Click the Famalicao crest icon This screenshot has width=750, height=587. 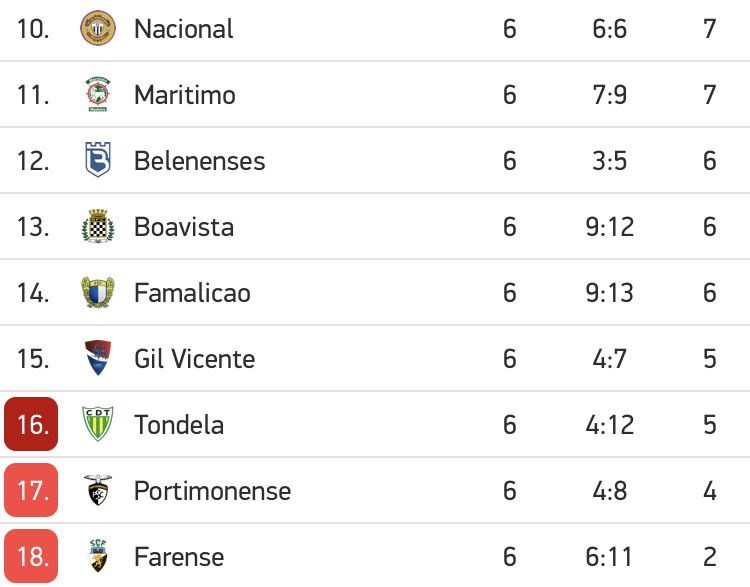(x=98, y=292)
